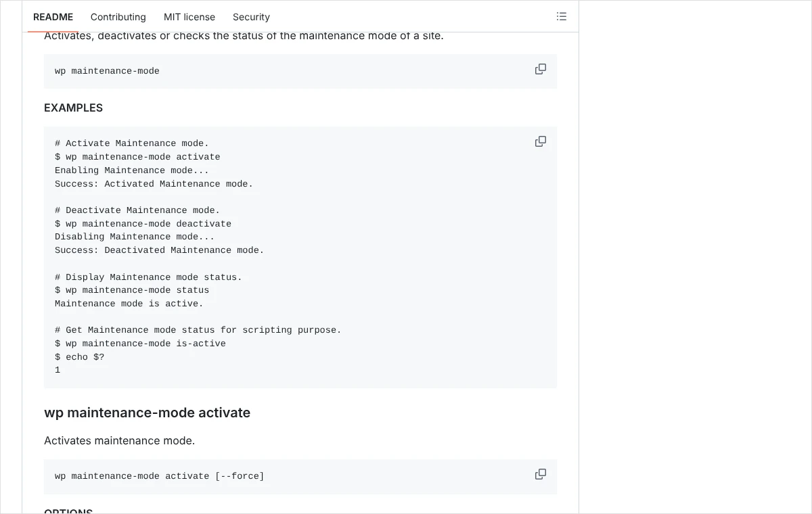Click '$ wp maintenance-mode deactivate' line
The height and width of the screenshot is (514, 812).
point(143,224)
